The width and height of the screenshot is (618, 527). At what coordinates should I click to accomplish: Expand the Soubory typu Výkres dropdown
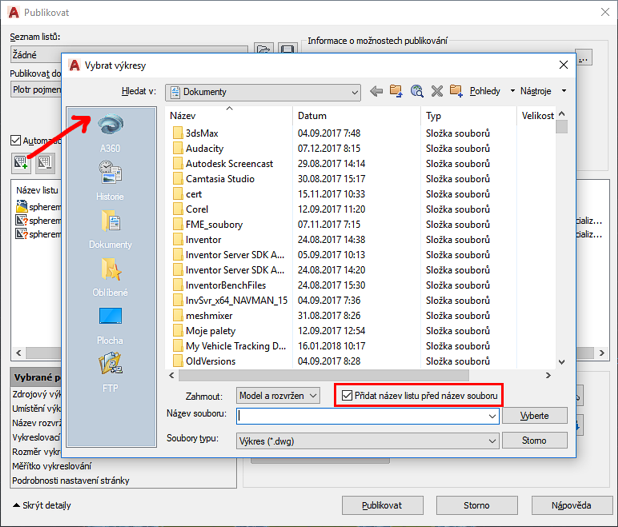pyautogui.click(x=491, y=439)
